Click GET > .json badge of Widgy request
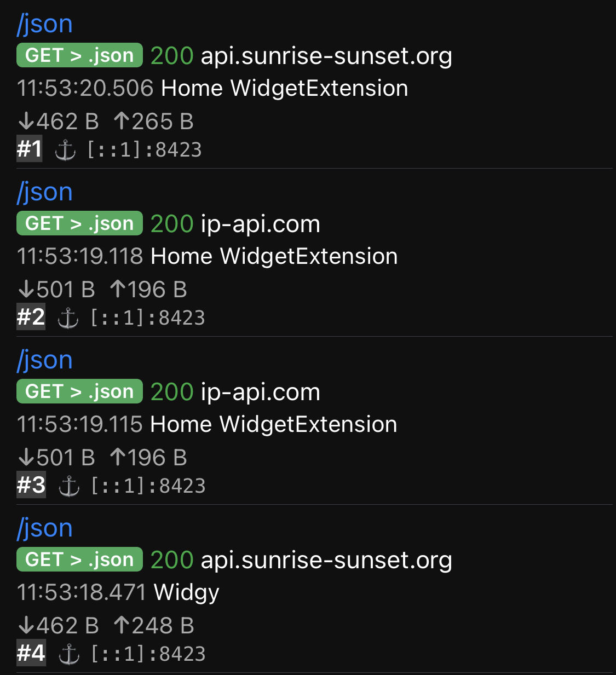 (x=79, y=559)
